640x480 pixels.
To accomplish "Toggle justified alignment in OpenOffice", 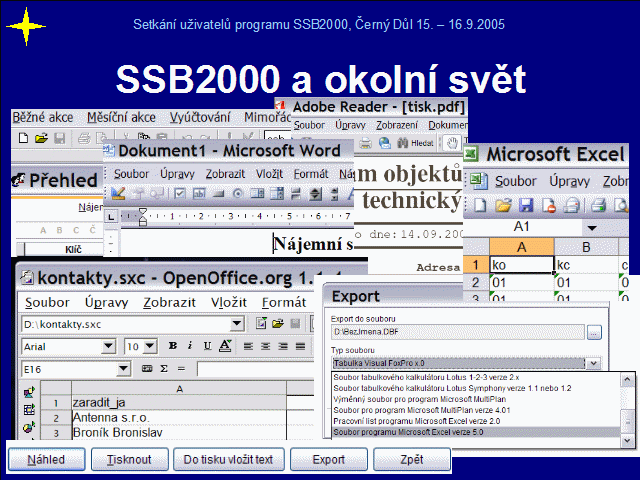I will tap(300, 347).
